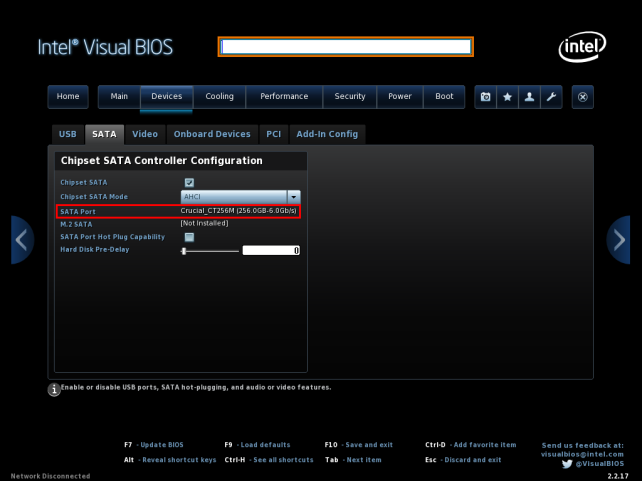Go to the Home menu

click(68, 97)
